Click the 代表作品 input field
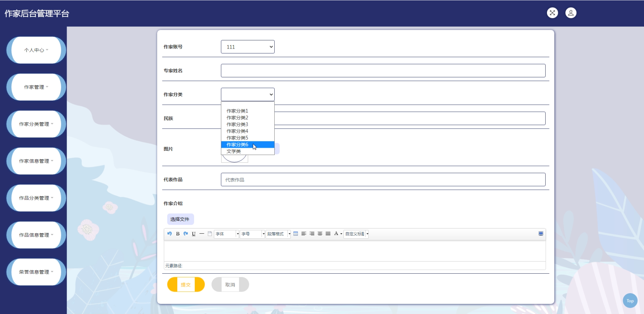 point(383,180)
